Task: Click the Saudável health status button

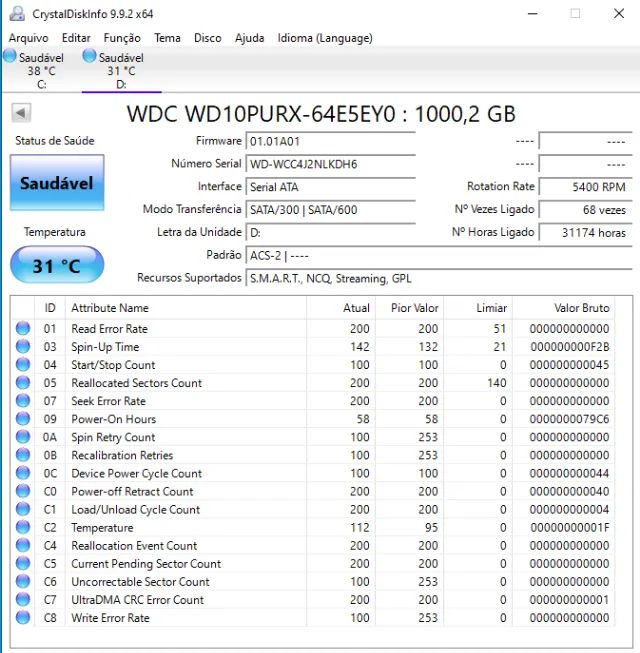Action: 57,183
